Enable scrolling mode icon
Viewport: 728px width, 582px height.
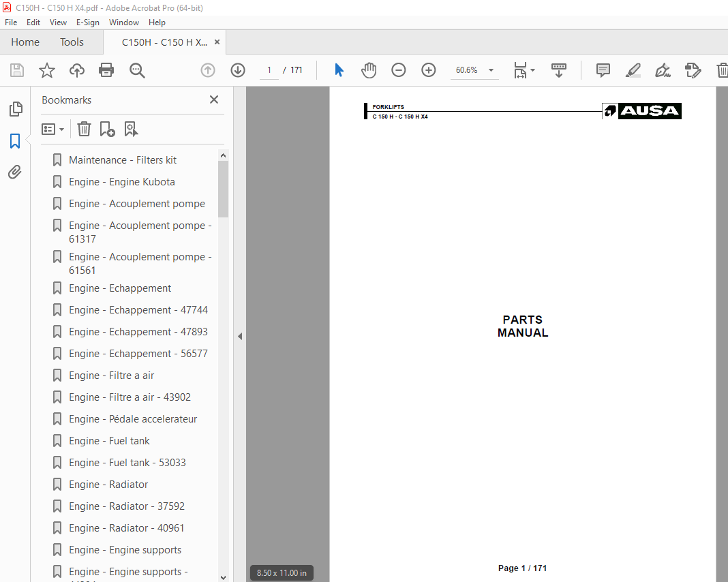pyautogui.click(x=558, y=70)
